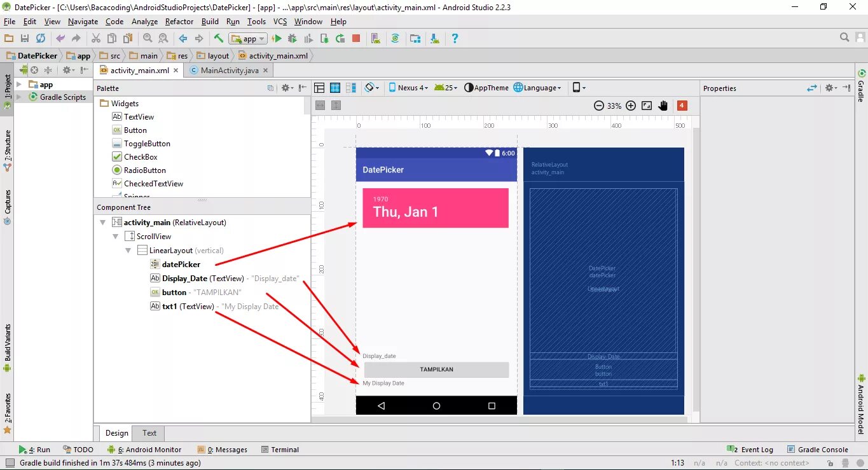Open the Build menu

click(210, 21)
